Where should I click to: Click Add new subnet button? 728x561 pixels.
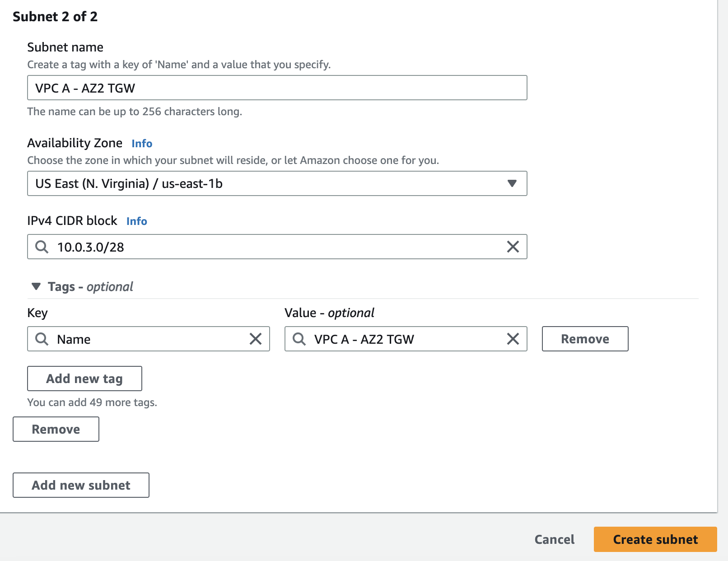coord(81,485)
